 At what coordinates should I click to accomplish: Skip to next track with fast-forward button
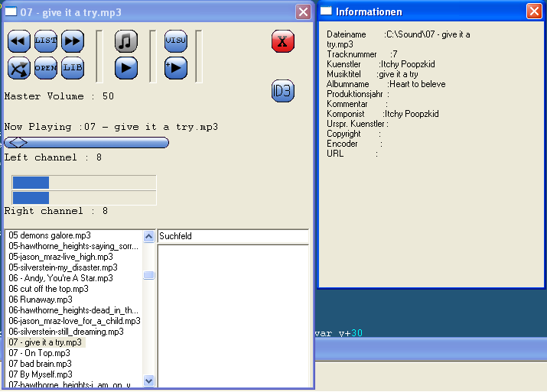click(x=73, y=41)
